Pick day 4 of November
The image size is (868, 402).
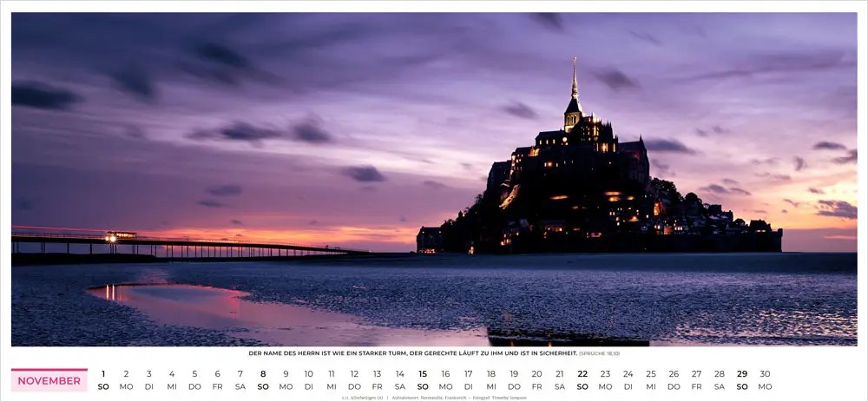click(x=172, y=373)
